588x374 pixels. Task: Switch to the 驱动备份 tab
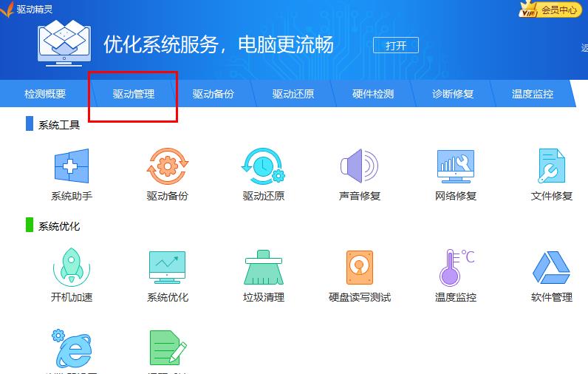[x=213, y=94]
